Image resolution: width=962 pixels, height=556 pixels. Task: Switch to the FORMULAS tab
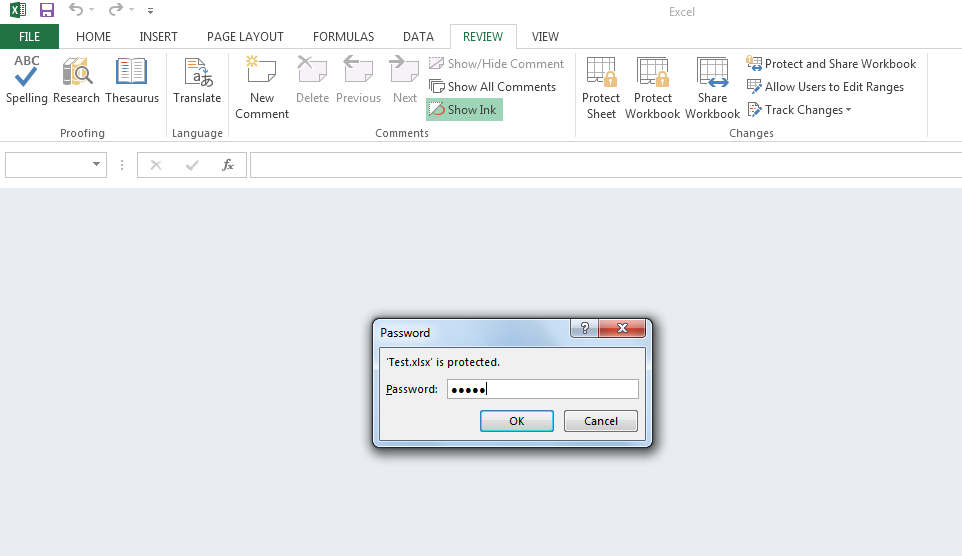(344, 37)
